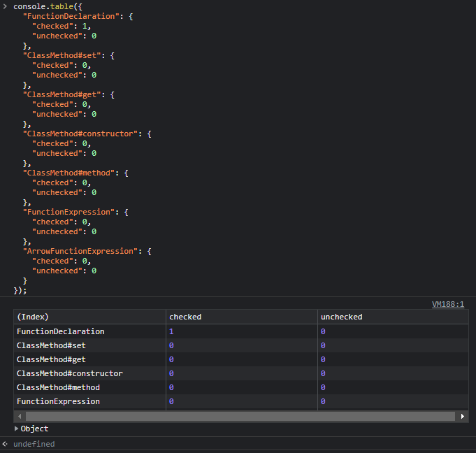Click the checked value 1 for FunctionDeclaration
Image resolution: width=476 pixels, height=453 pixels.
click(x=171, y=331)
